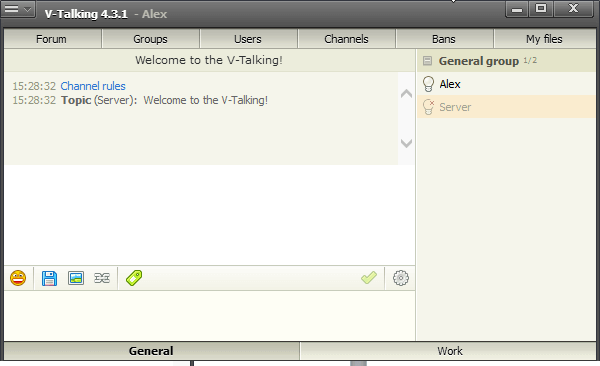Click the Server status bulb icon
This screenshot has width=600, height=366.
click(x=428, y=107)
